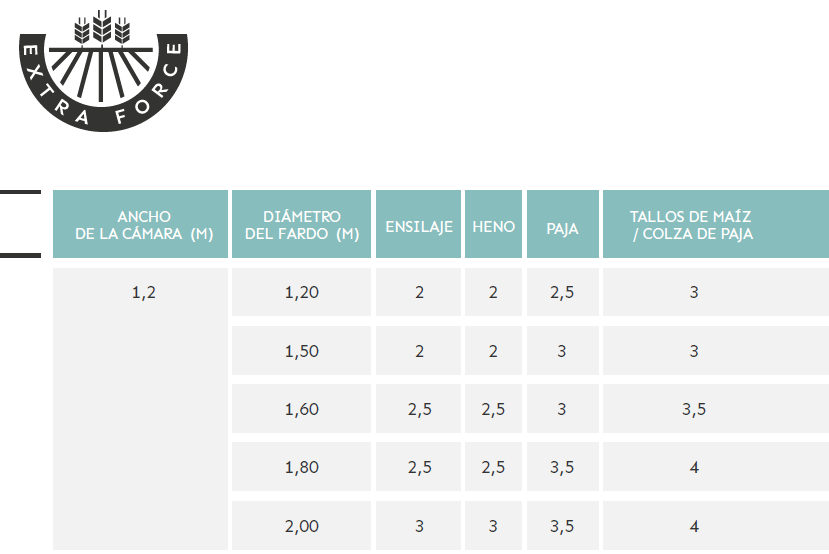Select the 1,80 bale diameter cell
This screenshot has height=554, width=829.
coord(301,467)
